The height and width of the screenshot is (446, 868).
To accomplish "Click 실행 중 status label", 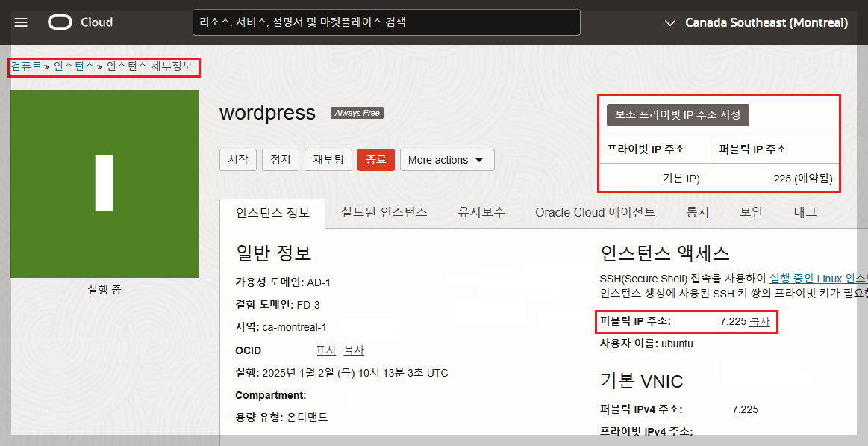I will 104,289.
